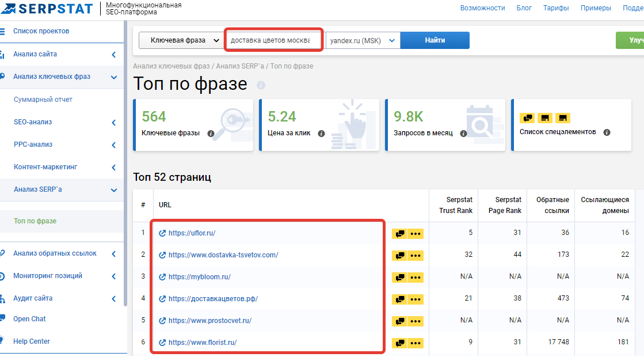The width and height of the screenshot is (644, 357).
Task: Click the three-dots icon in florist.ru row
Action: pyautogui.click(x=416, y=343)
